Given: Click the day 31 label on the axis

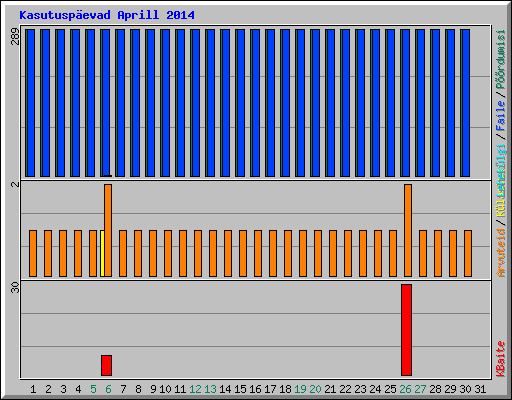Looking at the screenshot, I should point(480,389).
